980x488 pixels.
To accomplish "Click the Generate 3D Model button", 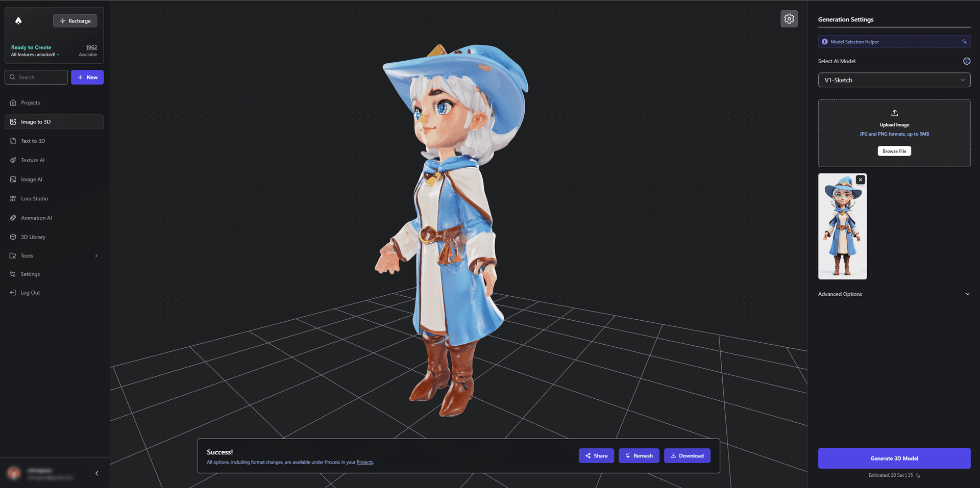I will (x=894, y=458).
